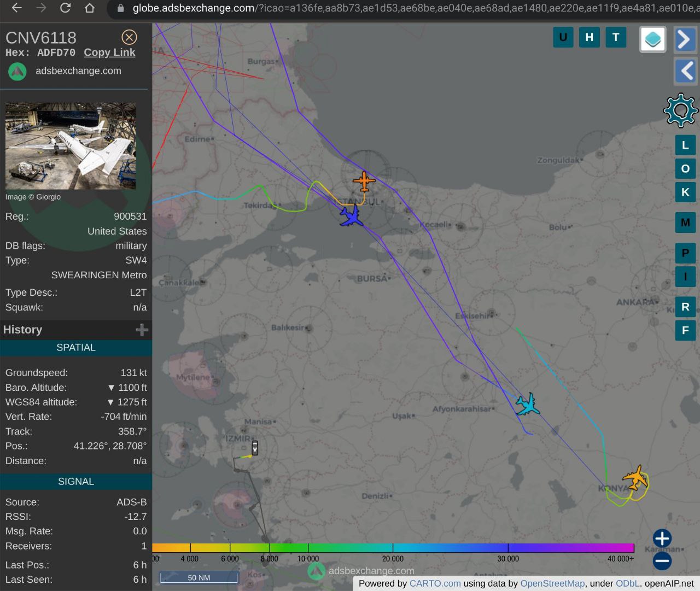Open the OpenStreetMap attribution link
700x591 pixels.
coord(552,583)
